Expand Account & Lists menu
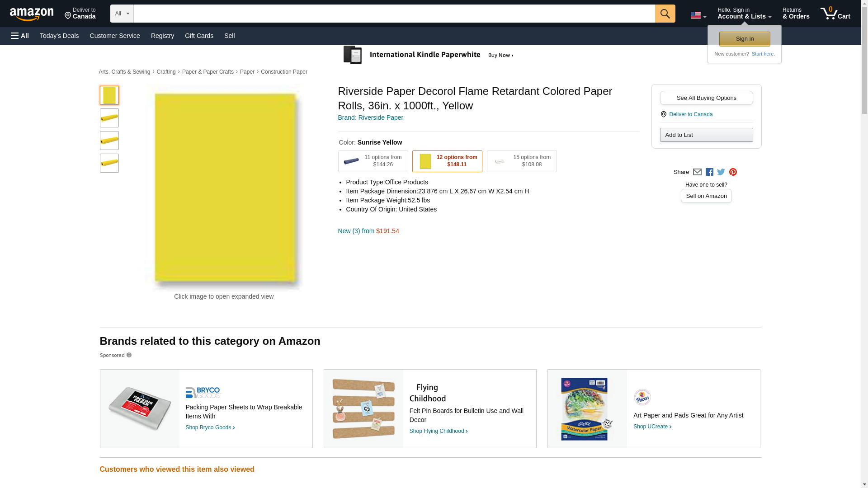Viewport: 868px width, 488px height. coord(744,14)
